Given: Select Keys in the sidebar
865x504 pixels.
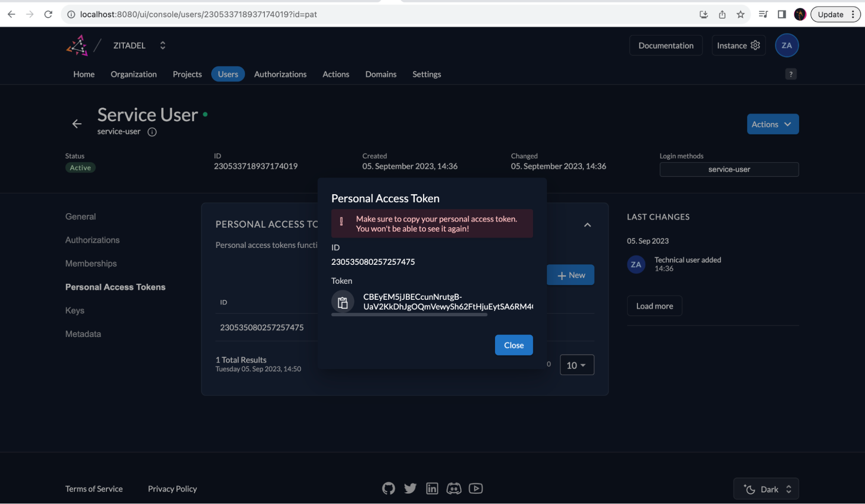Looking at the screenshot, I should click(74, 311).
